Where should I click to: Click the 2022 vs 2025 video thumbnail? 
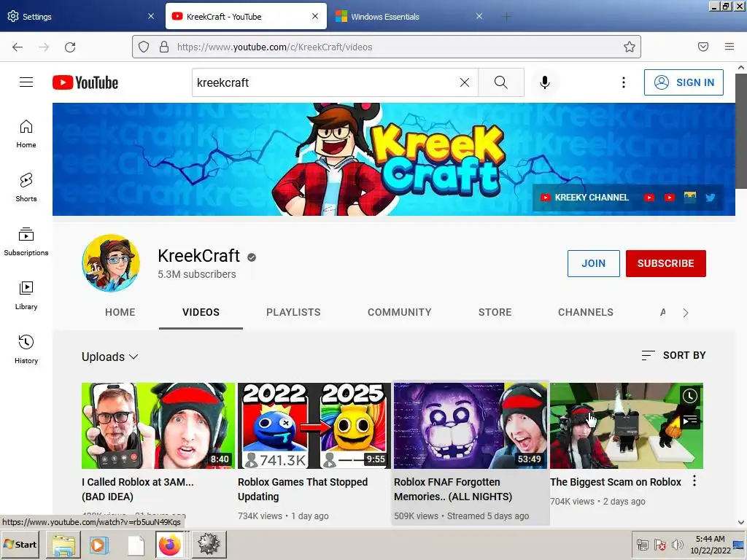(x=314, y=426)
